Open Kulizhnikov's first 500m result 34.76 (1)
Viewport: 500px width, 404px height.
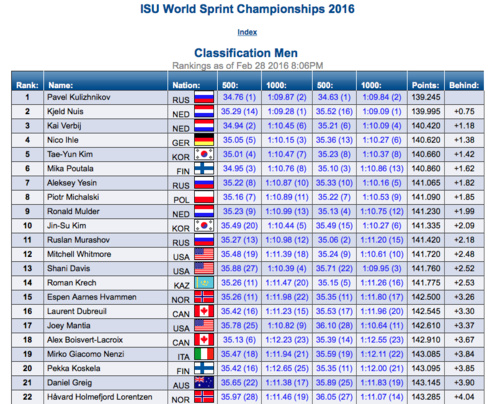(x=239, y=97)
